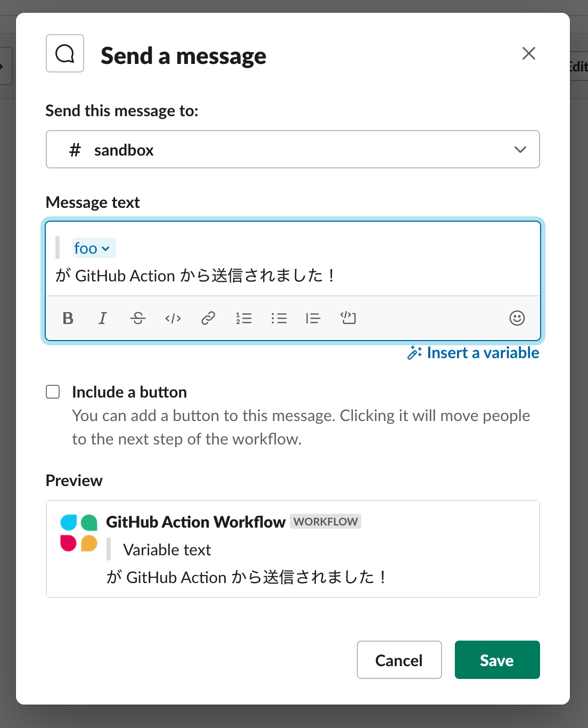The height and width of the screenshot is (728, 588).
Task: Create a bulleted list in the message
Action: (x=279, y=318)
